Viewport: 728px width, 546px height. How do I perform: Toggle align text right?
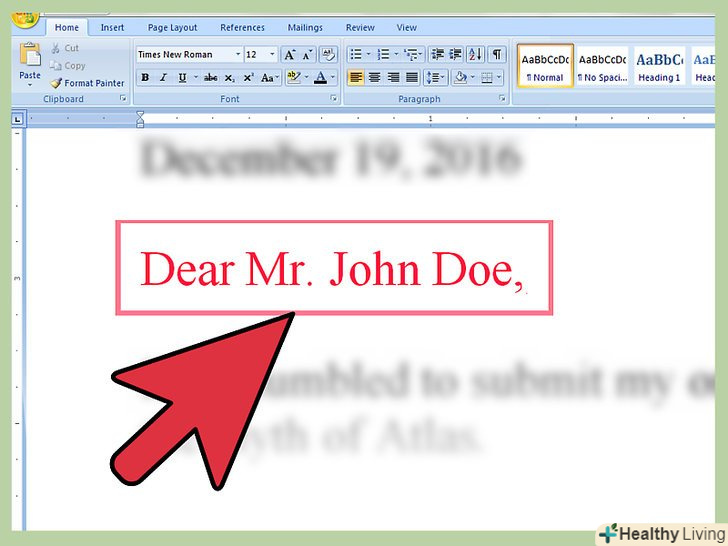coord(393,78)
